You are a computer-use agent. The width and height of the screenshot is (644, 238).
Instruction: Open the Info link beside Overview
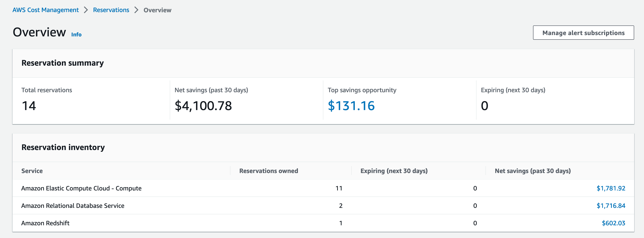(76, 35)
